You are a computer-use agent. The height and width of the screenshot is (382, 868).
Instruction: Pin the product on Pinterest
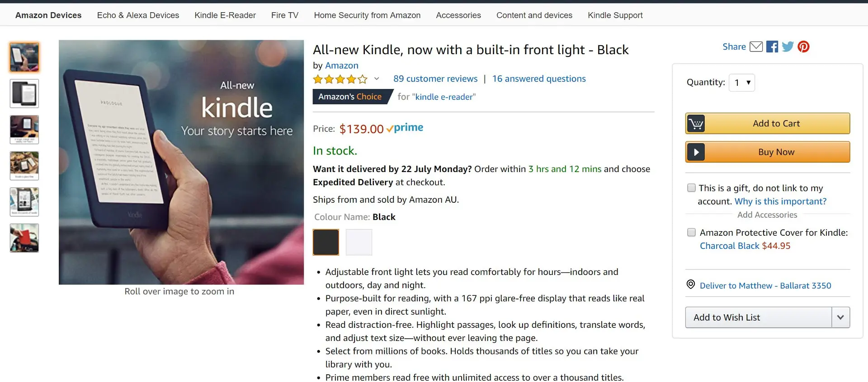click(x=803, y=47)
